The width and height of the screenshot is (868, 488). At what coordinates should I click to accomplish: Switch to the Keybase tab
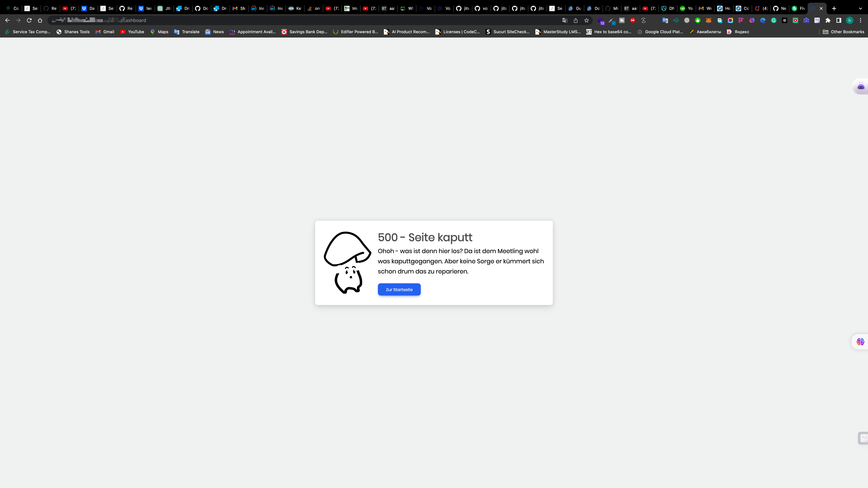(295, 8)
